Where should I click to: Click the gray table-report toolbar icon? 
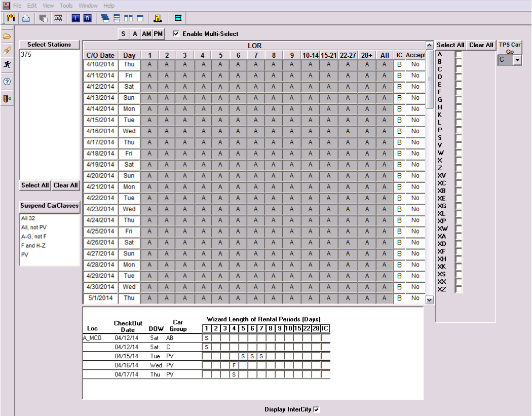[43, 18]
